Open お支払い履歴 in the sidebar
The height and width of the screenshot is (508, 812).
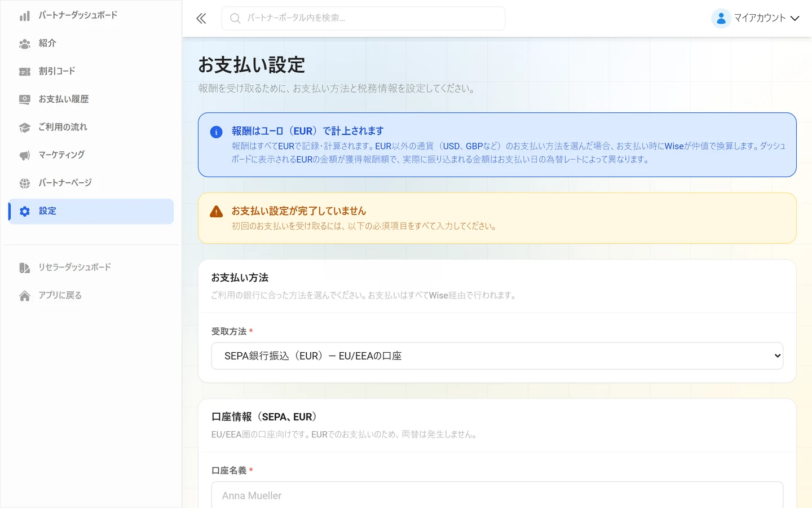click(91, 99)
